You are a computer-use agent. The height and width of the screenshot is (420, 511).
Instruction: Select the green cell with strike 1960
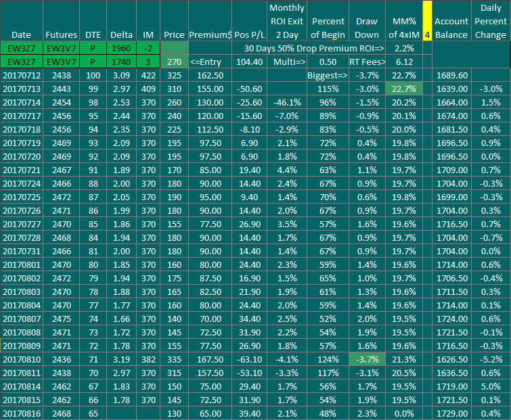coord(121,48)
